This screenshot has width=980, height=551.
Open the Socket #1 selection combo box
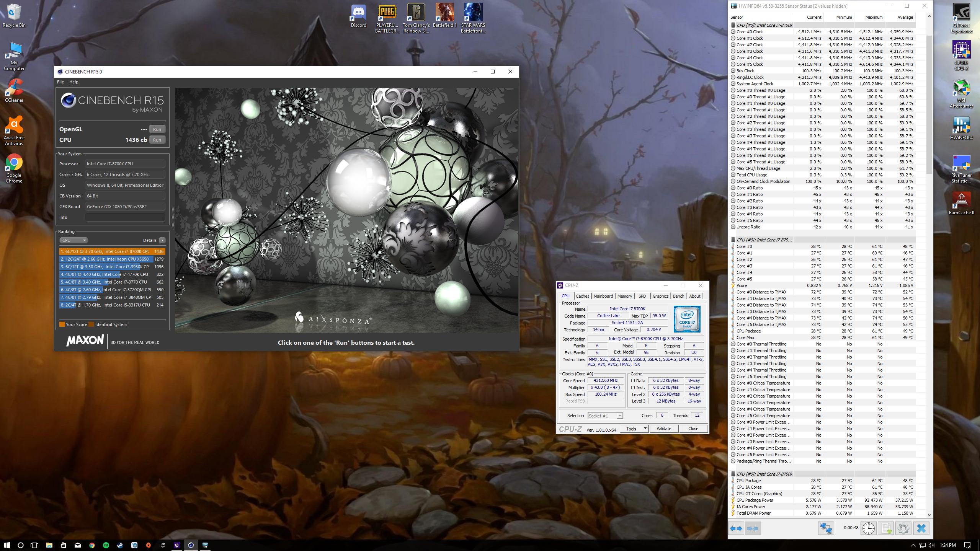pyautogui.click(x=605, y=416)
